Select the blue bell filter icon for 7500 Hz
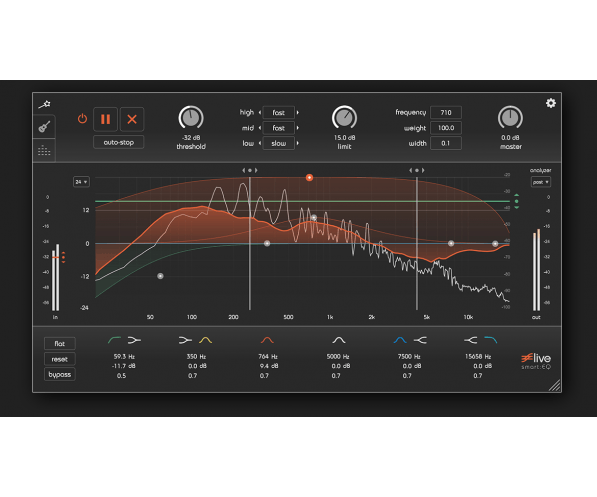The height and width of the screenshot is (497, 597). [x=400, y=340]
